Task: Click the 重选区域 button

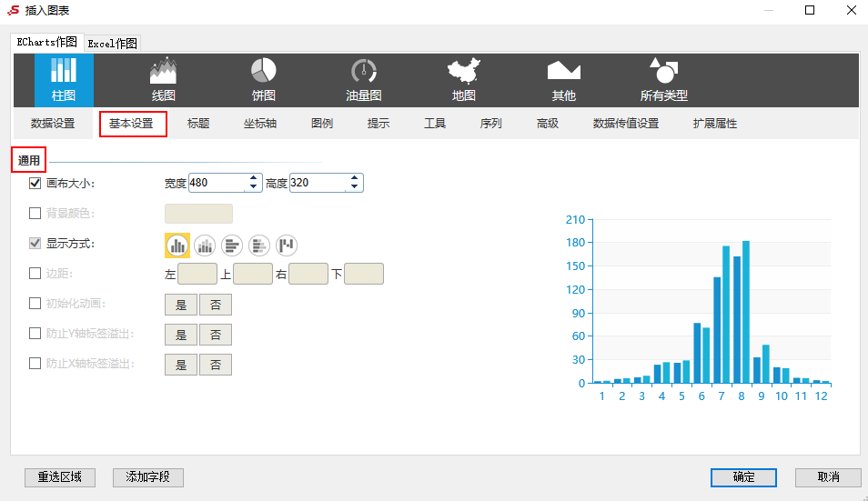Action: click(60, 477)
